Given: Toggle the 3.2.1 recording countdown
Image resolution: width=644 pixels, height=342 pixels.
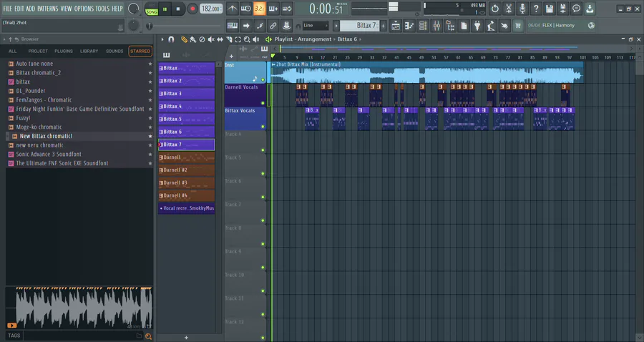Looking at the screenshot, I should click(x=259, y=9).
